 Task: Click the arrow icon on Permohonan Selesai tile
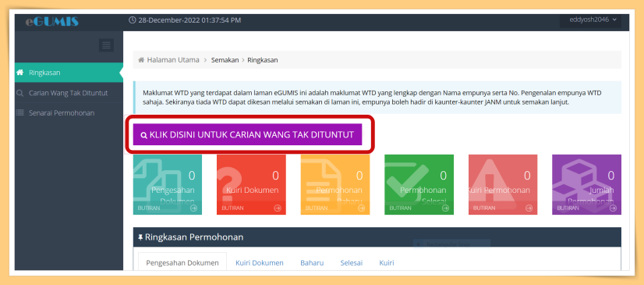tap(445, 208)
